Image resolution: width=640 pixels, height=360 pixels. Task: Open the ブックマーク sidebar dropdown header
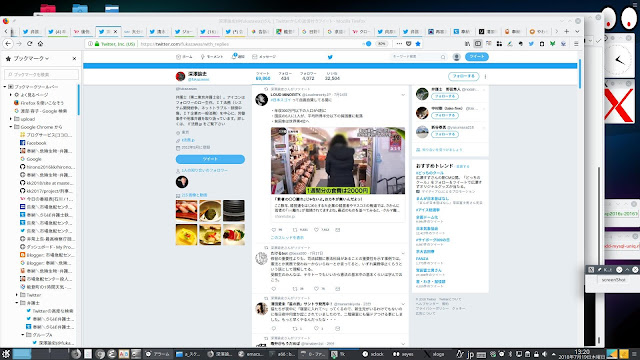tap(27, 59)
